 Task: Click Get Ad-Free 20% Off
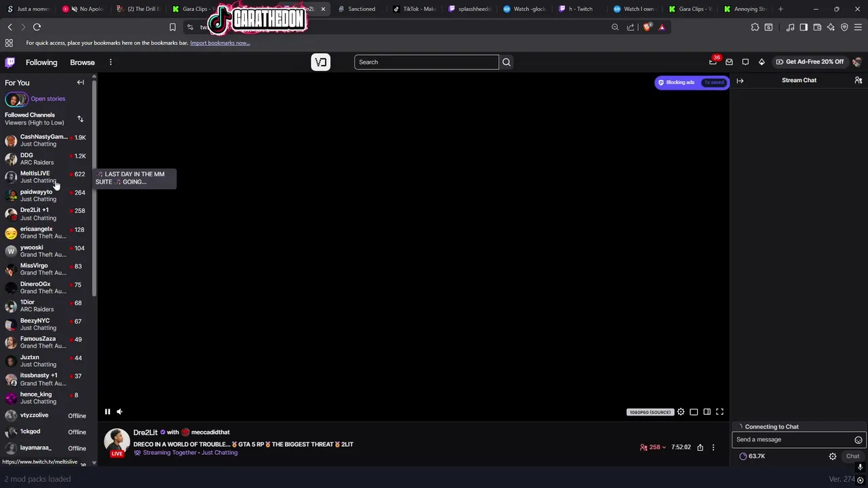810,62
